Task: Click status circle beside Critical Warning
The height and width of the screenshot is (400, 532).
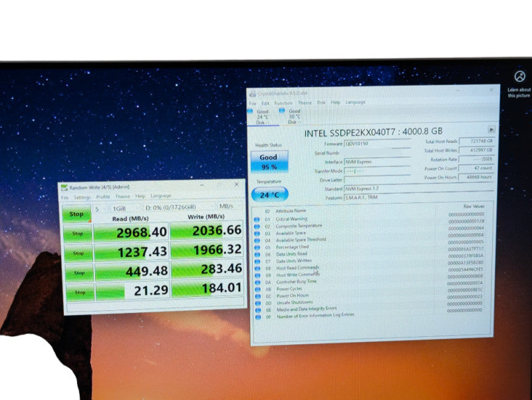Action: click(257, 220)
